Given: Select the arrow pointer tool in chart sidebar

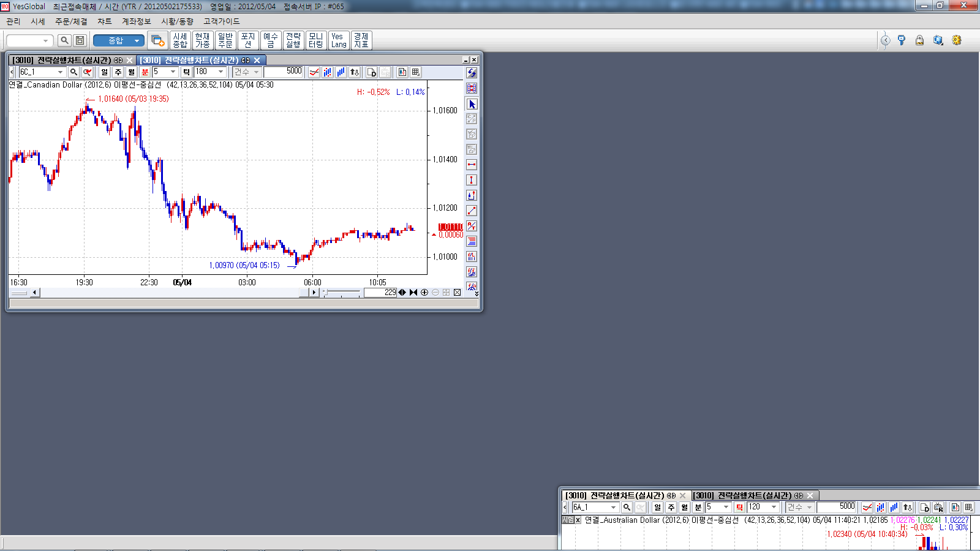Looking at the screenshot, I should (472, 104).
